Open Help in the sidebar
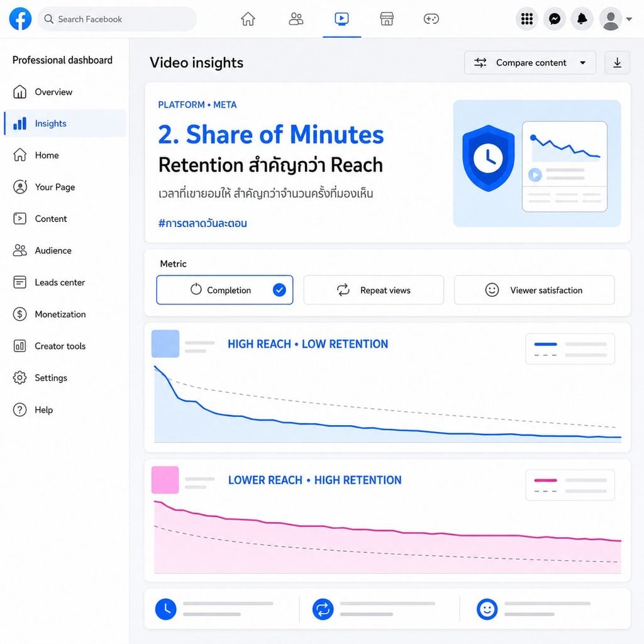Image resolution: width=644 pixels, height=644 pixels. tap(65, 409)
